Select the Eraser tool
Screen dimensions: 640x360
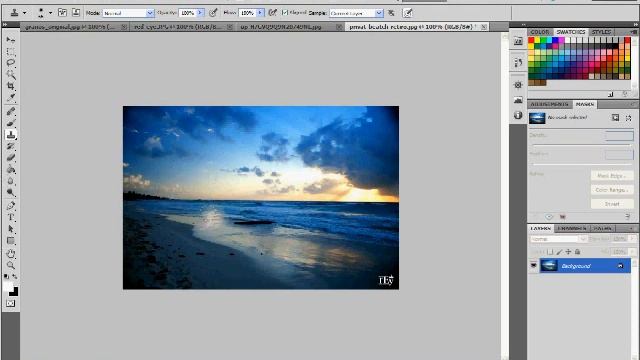(11, 158)
